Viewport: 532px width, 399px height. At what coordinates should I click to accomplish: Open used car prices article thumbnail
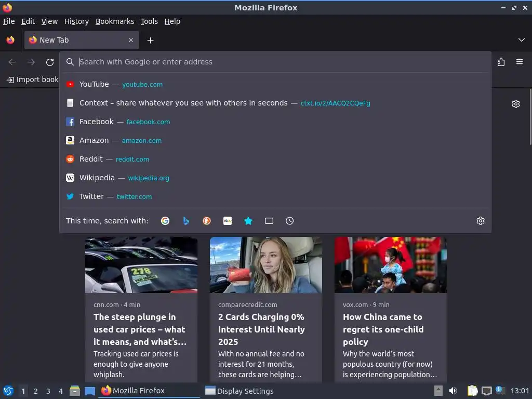141,265
